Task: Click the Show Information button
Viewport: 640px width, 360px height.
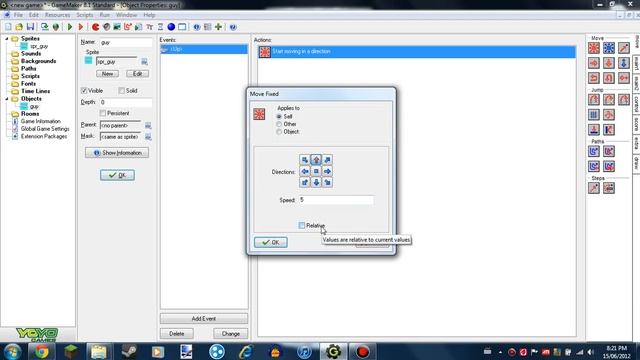Action: [x=117, y=153]
